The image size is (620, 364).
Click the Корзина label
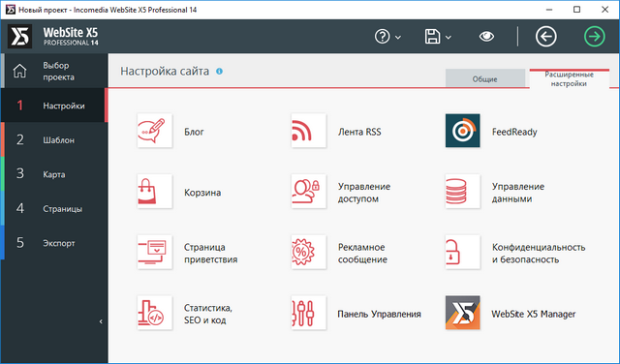pos(202,193)
